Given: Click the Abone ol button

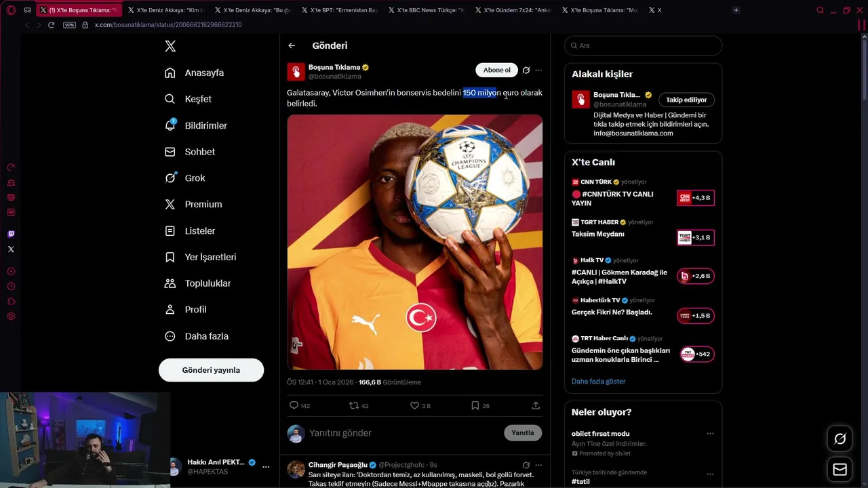Looking at the screenshot, I should coord(496,70).
